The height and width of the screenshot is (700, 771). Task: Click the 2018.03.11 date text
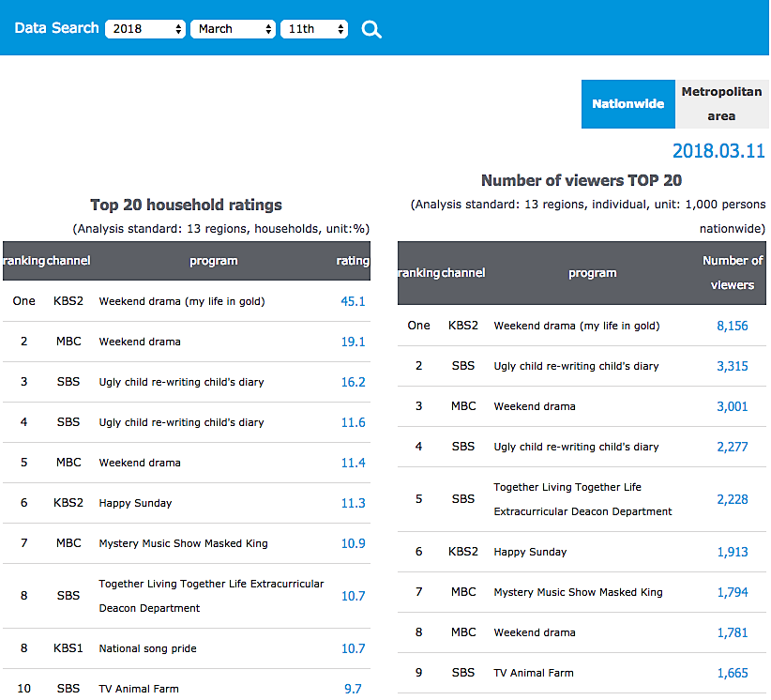pyautogui.click(x=718, y=150)
